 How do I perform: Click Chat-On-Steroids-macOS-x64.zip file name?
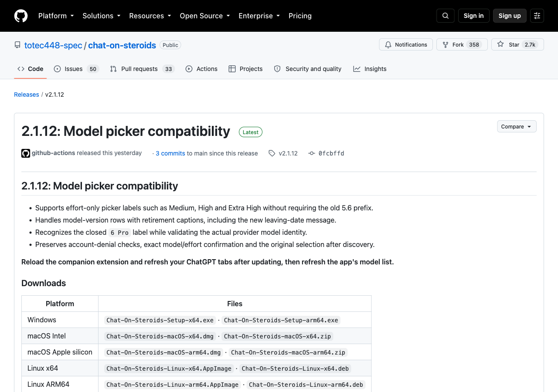(278, 336)
